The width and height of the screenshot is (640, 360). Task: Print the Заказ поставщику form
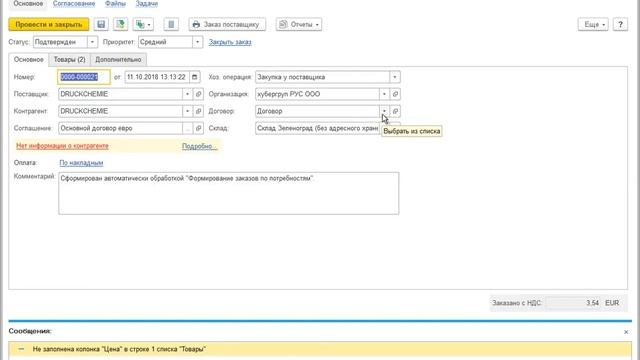[x=227, y=24]
